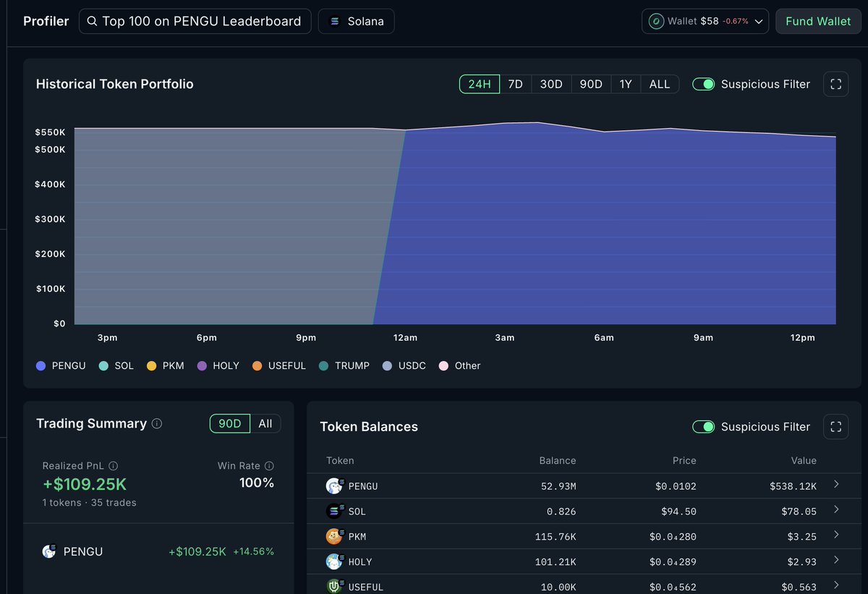Sort Token Balances by Value column

[804, 461]
